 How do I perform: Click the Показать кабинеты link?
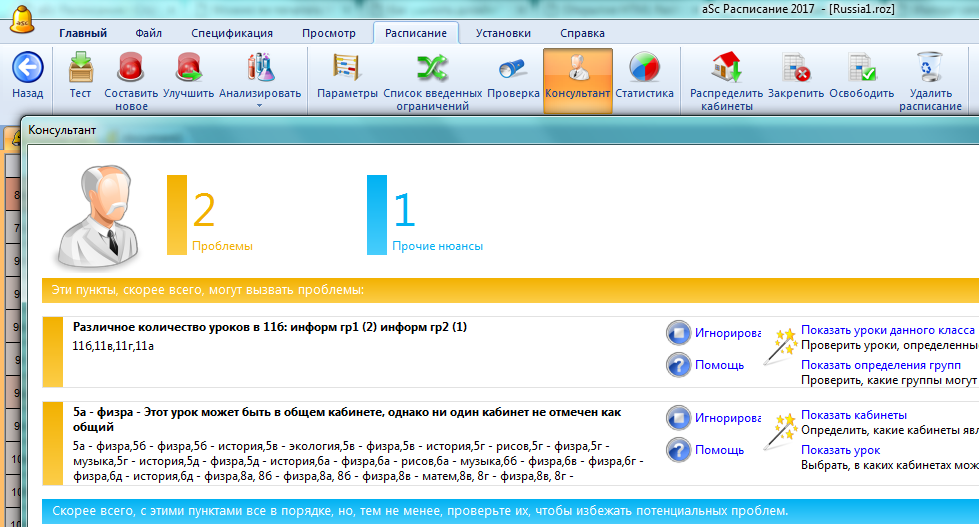pyautogui.click(x=853, y=414)
